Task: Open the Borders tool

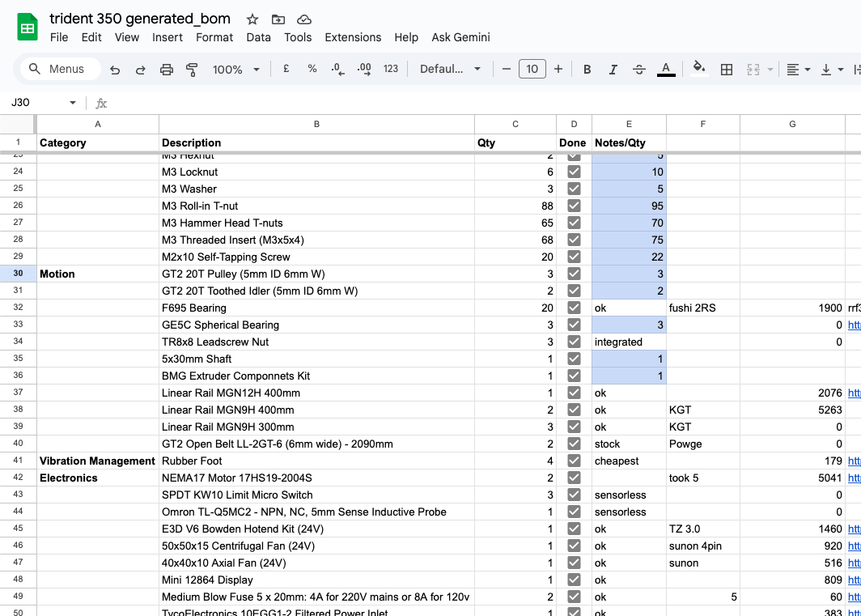Action: tap(726, 69)
